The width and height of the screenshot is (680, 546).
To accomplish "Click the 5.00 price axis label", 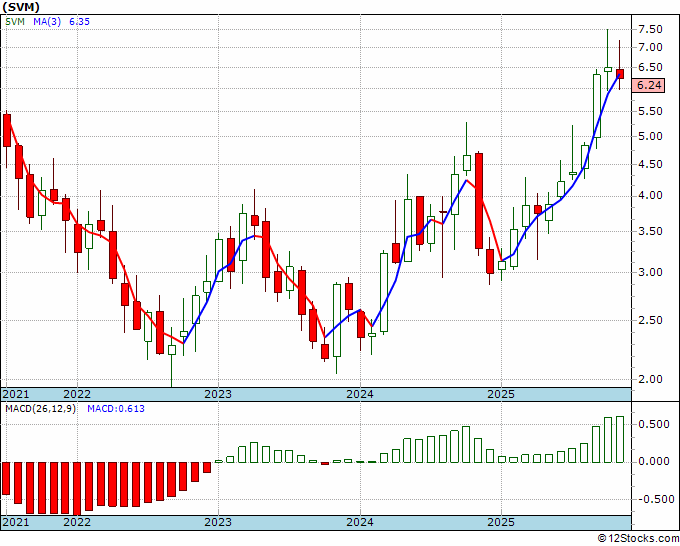I will (x=650, y=137).
